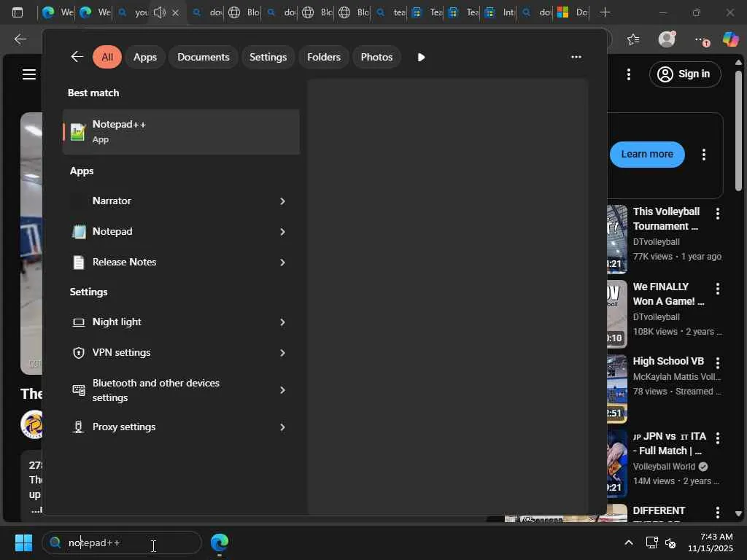Click the Night light settings icon
This screenshot has width=747, height=560.
pyautogui.click(x=79, y=322)
